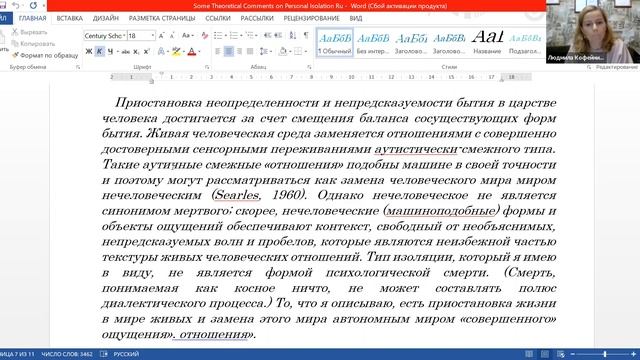Toggle underline (Ч) formatting
This screenshot has height=360, width=640.
[110, 51]
